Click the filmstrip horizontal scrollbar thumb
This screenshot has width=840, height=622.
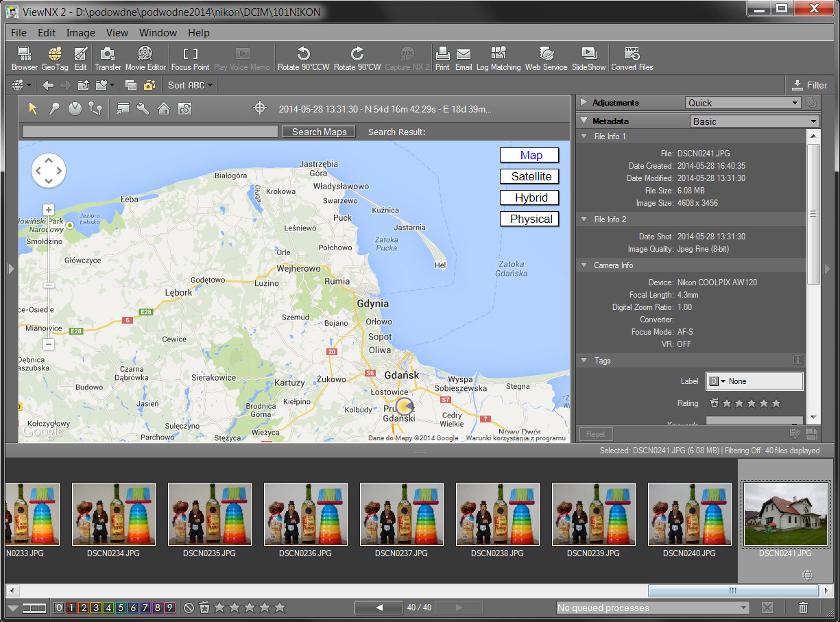tap(732, 590)
